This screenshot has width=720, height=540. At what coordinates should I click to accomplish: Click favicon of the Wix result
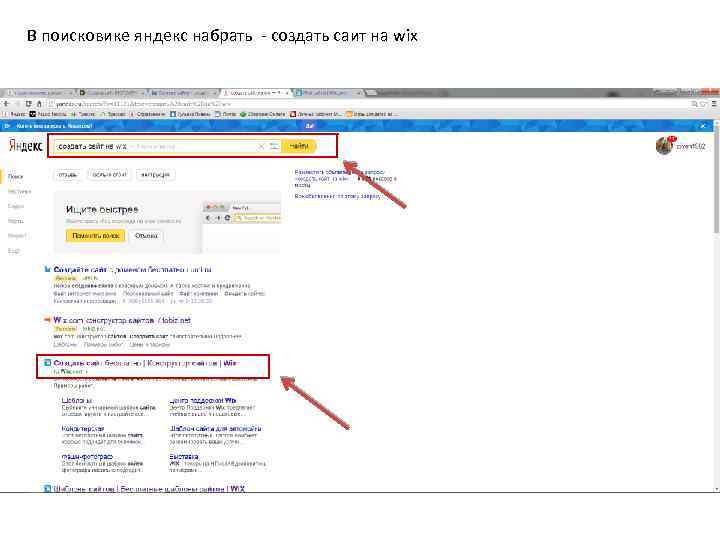click(47, 363)
